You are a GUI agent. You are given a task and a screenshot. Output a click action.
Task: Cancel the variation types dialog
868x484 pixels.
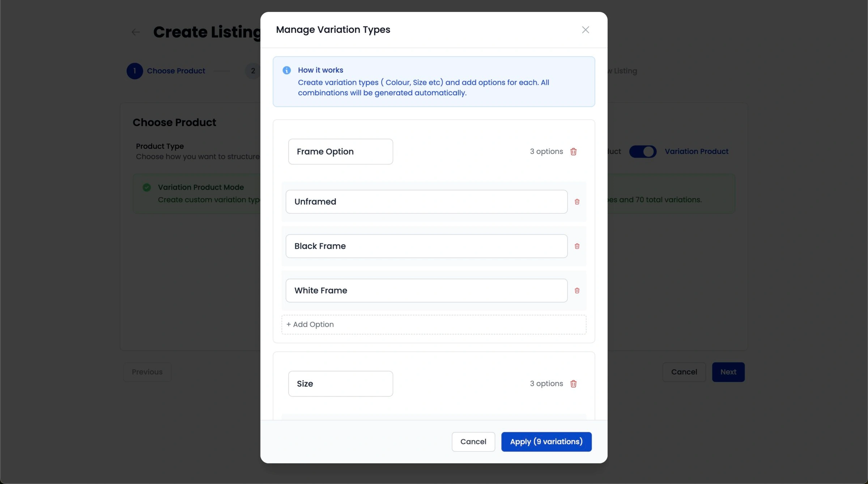pyautogui.click(x=473, y=441)
